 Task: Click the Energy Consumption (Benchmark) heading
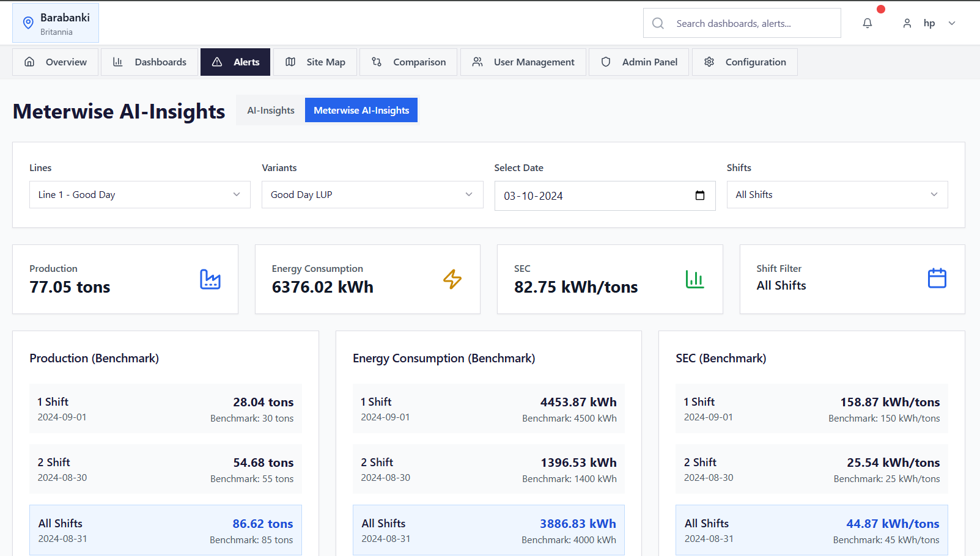[444, 358]
